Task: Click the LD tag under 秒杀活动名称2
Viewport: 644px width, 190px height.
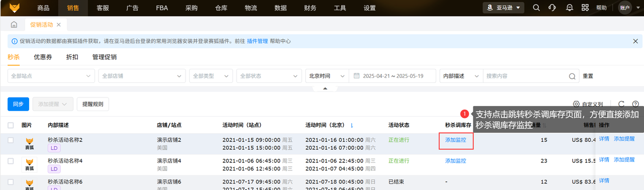Action: coord(54,148)
